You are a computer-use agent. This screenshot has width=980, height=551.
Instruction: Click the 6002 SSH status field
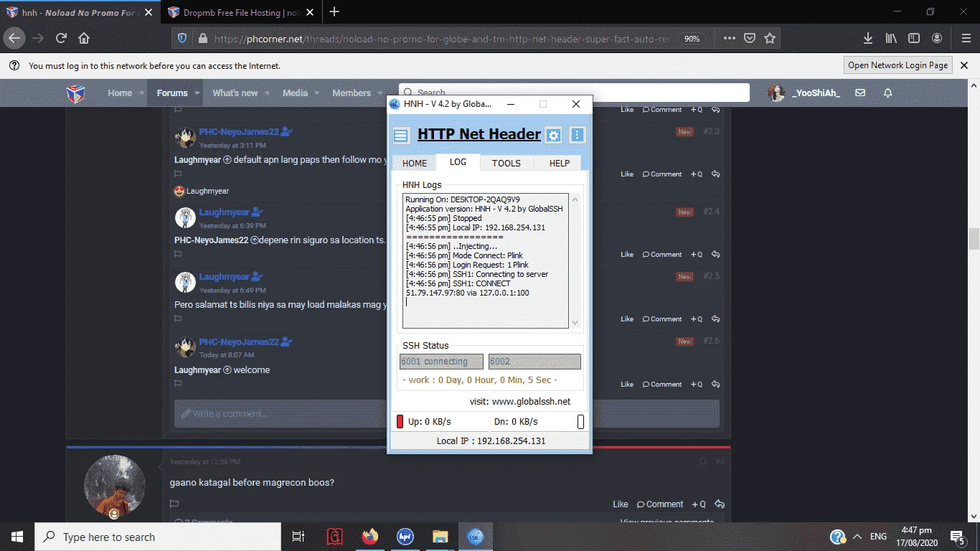(x=534, y=362)
